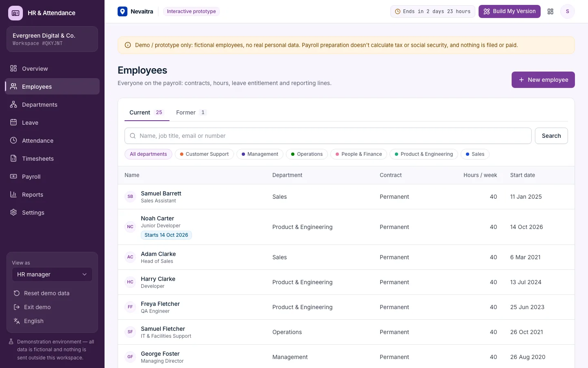Click Build My Version button

pos(510,11)
